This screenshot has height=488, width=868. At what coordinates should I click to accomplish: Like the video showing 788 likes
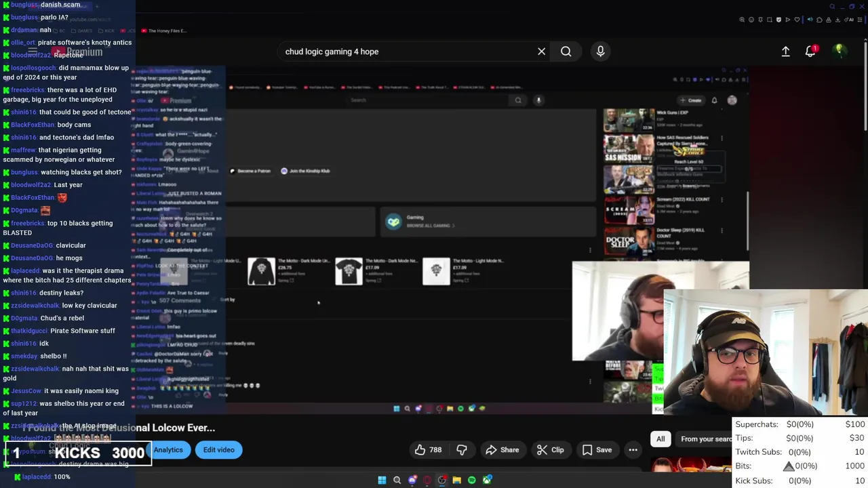tap(428, 450)
